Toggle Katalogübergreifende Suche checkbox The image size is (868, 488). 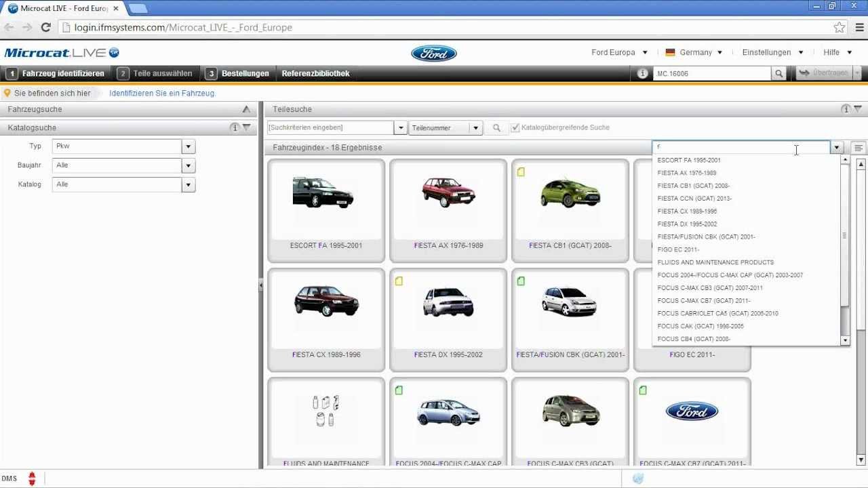tap(515, 127)
